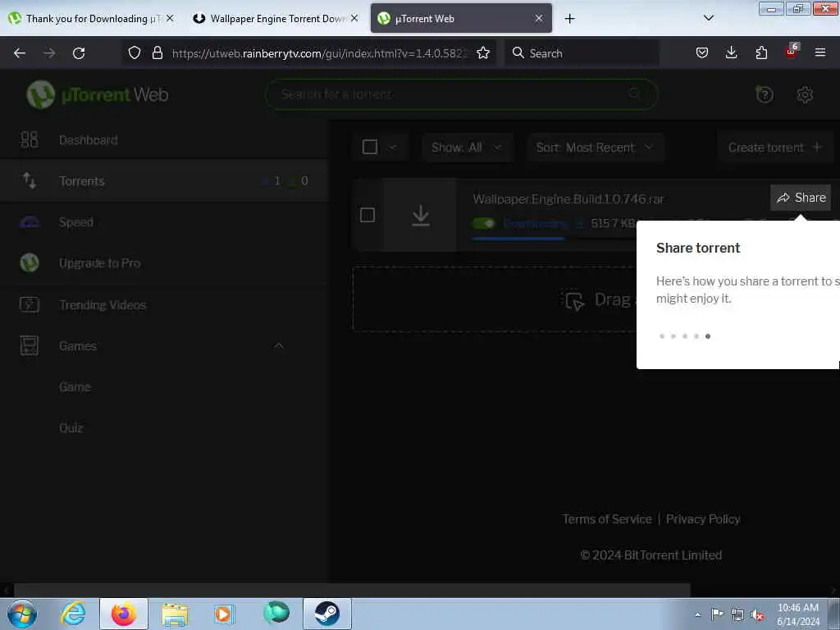Switch to Thank you for Downloading tab
Image resolution: width=840 pixels, height=630 pixels.
91,19
